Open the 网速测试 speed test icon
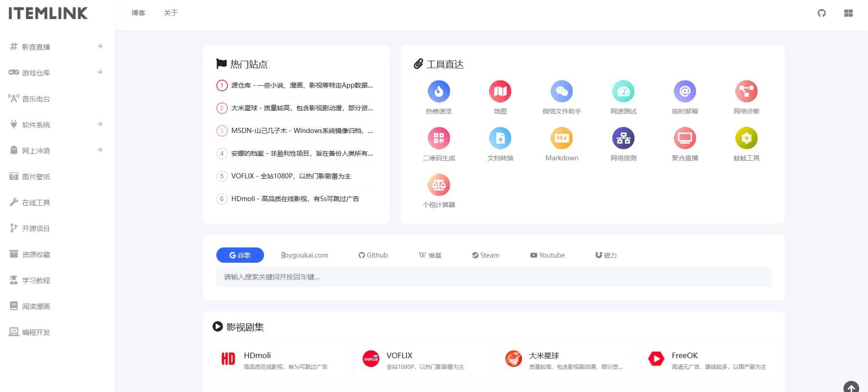The width and height of the screenshot is (868, 392). click(623, 91)
